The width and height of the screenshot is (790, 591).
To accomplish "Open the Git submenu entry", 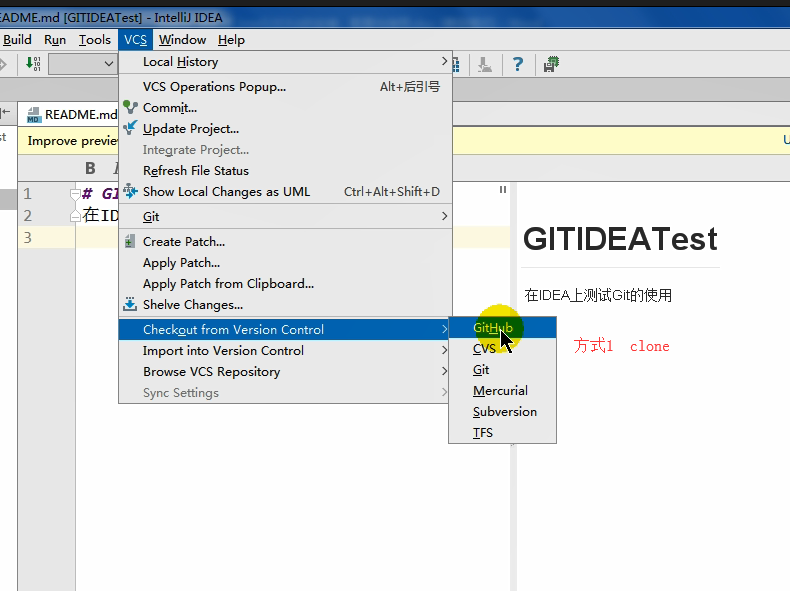I will pos(285,216).
